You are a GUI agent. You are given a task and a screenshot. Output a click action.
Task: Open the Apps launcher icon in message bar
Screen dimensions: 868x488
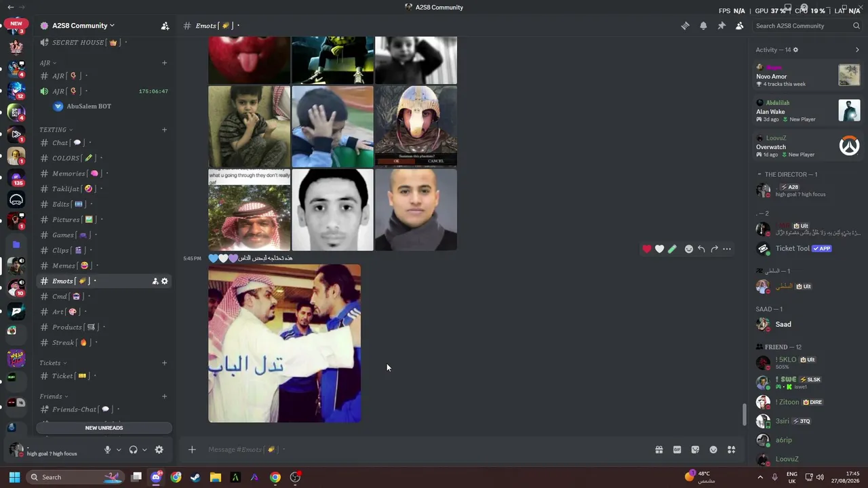(732, 449)
